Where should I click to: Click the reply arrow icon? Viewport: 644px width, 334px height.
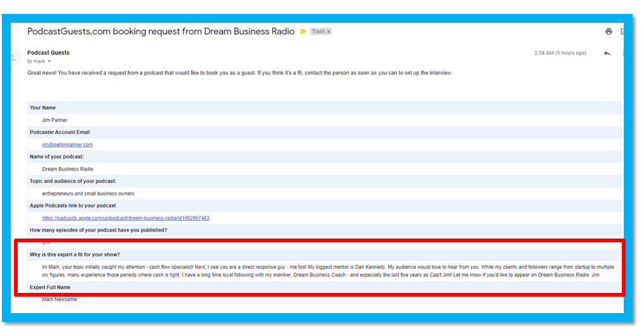point(607,53)
